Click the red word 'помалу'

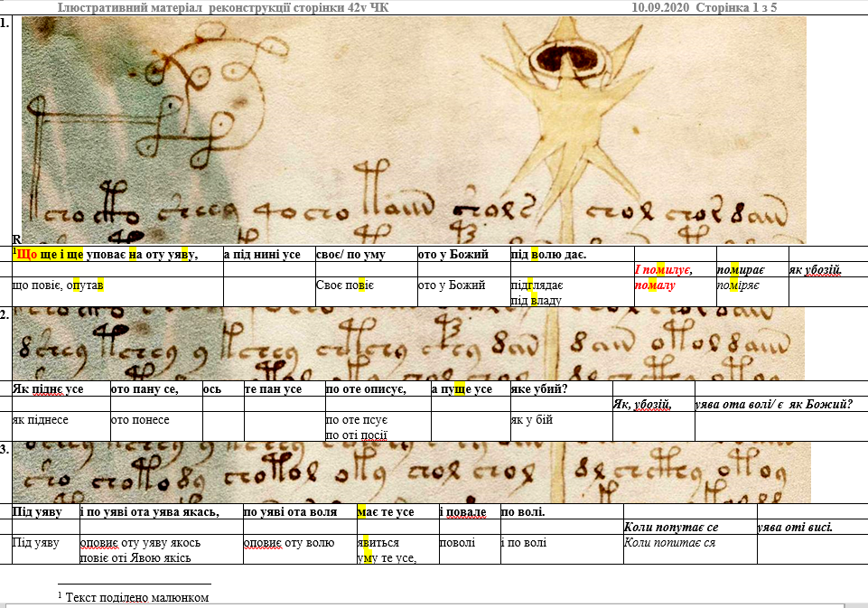pos(655,285)
